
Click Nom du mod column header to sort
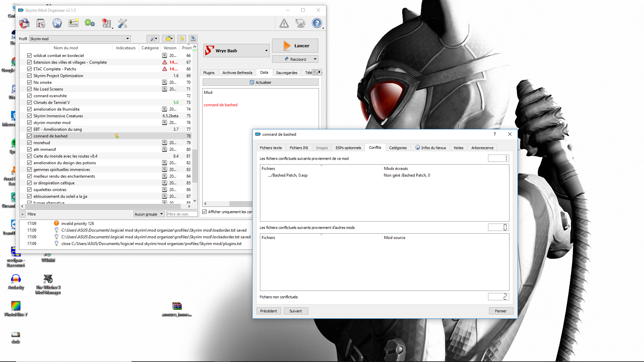coord(66,48)
